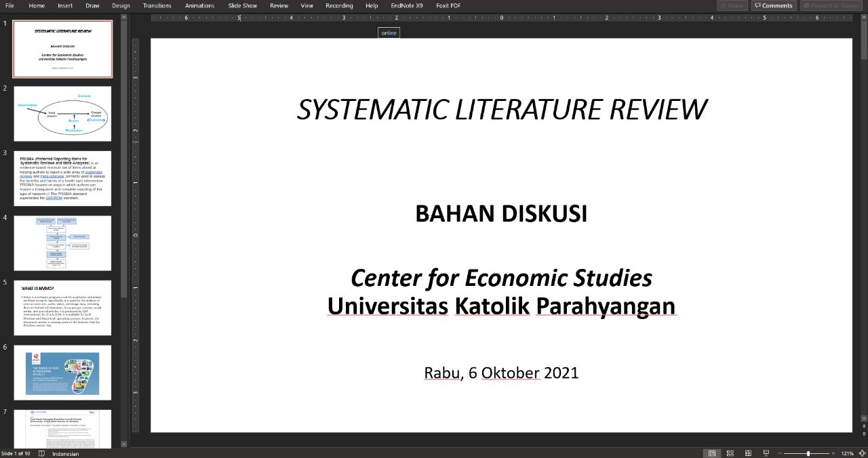Select slide 2 thumbnail with diagram

tap(62, 113)
